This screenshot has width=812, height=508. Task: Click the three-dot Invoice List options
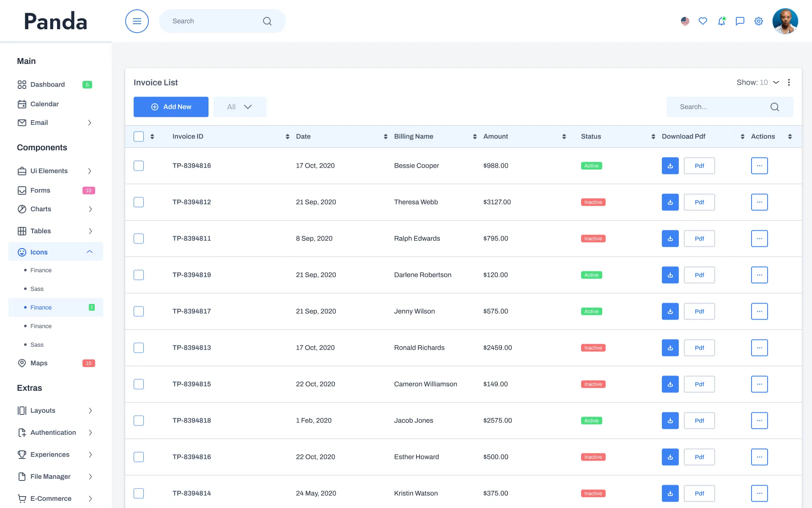(789, 83)
